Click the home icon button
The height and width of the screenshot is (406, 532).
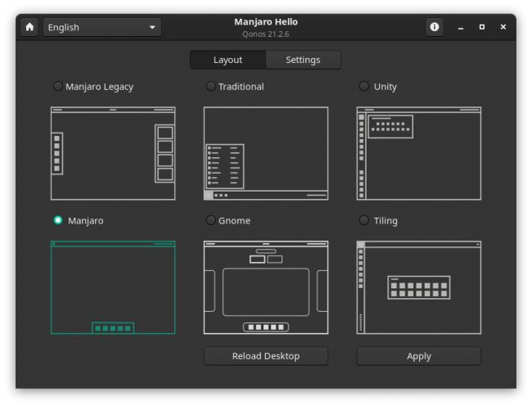tap(29, 27)
